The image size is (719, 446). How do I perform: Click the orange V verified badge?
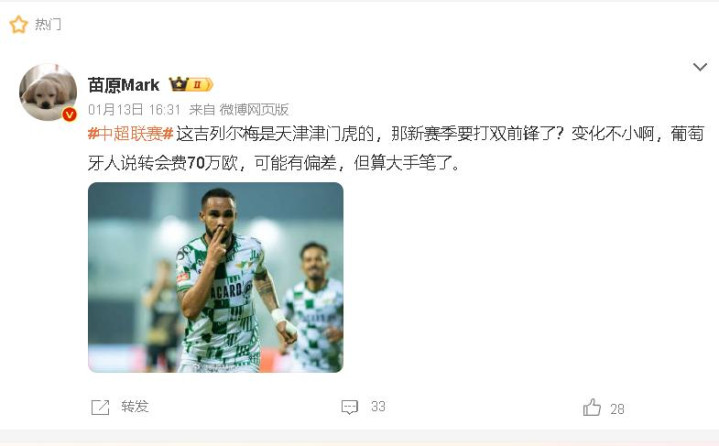click(x=69, y=114)
